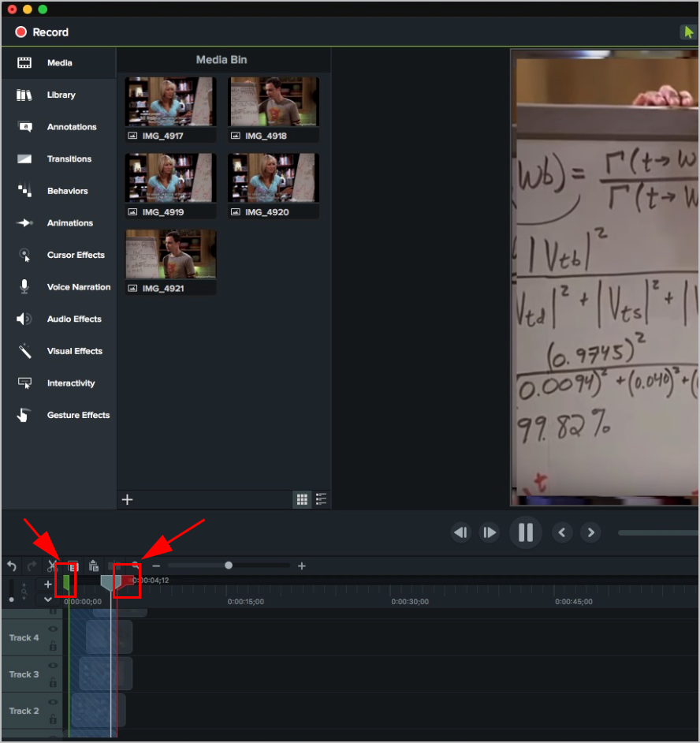This screenshot has width=700, height=743.
Task: Copy the timeline selection
Action: (73, 566)
